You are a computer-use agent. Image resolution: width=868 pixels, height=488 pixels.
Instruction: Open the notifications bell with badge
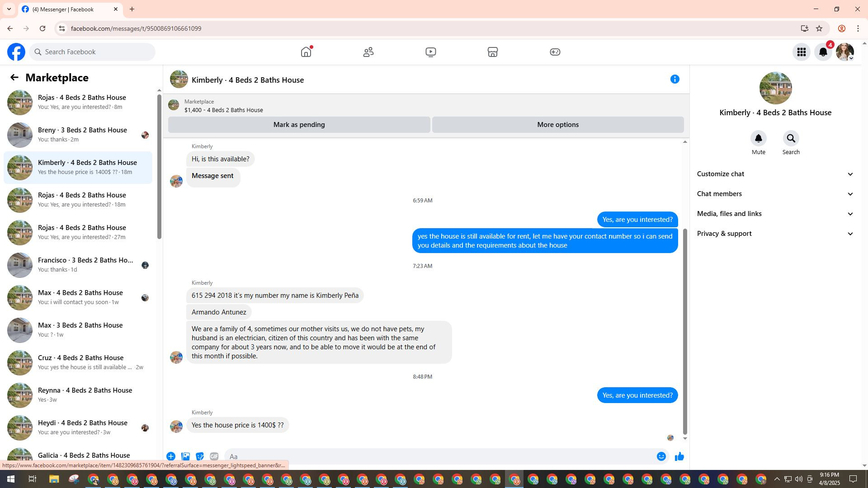(823, 52)
